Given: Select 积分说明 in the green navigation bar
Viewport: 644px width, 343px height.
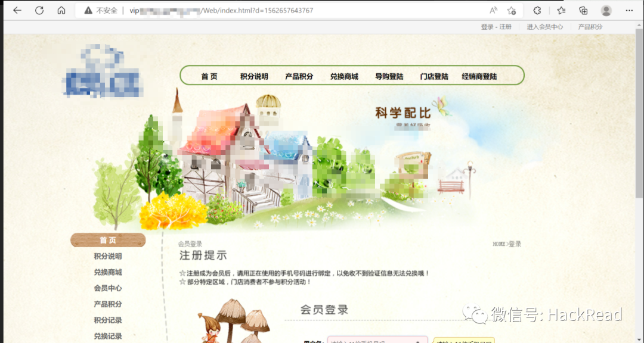Looking at the screenshot, I should tap(254, 76).
